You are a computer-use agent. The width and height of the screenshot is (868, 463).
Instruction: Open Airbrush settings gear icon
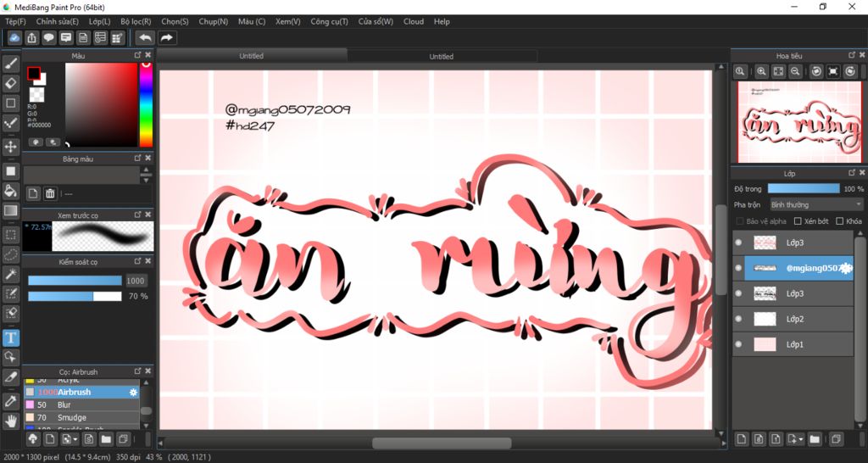tap(133, 392)
